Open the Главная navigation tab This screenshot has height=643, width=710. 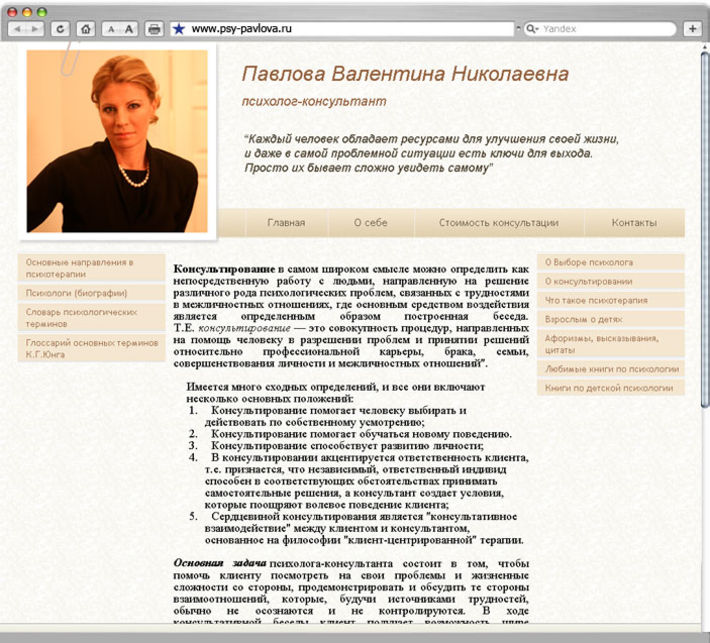(x=286, y=223)
